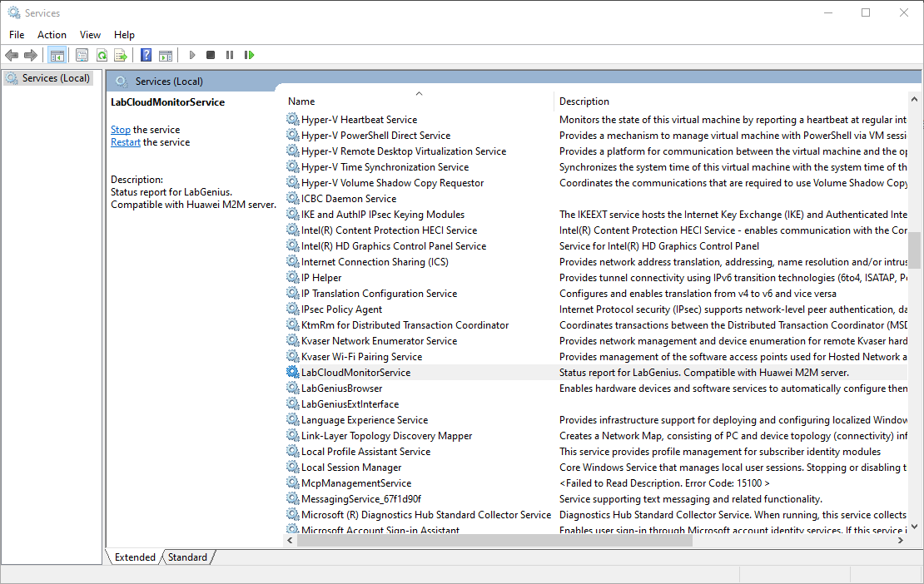Image resolution: width=924 pixels, height=584 pixels.
Task: Select Hyper-V Volume Shadow Copy Requestor
Action: pyautogui.click(x=392, y=183)
